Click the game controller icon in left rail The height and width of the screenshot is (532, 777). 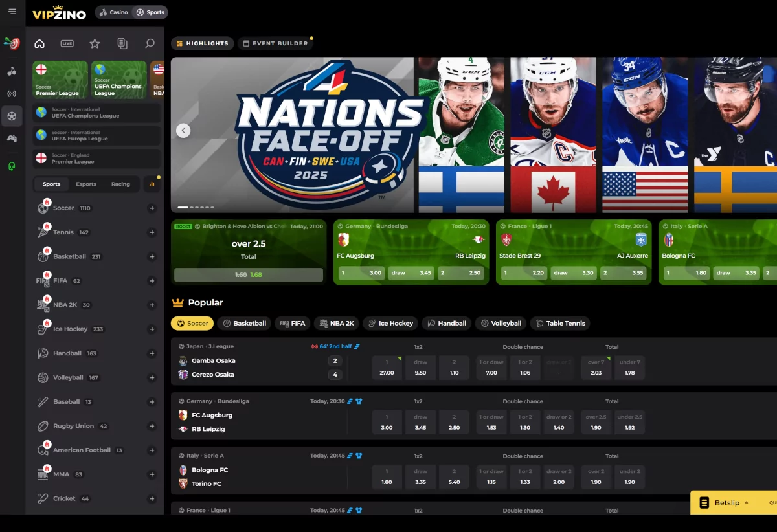coord(12,138)
